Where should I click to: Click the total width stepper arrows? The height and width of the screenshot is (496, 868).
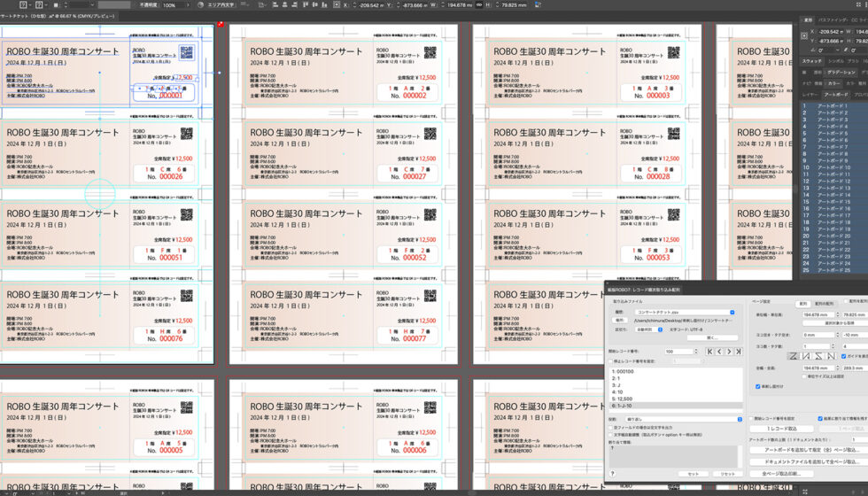(x=838, y=368)
